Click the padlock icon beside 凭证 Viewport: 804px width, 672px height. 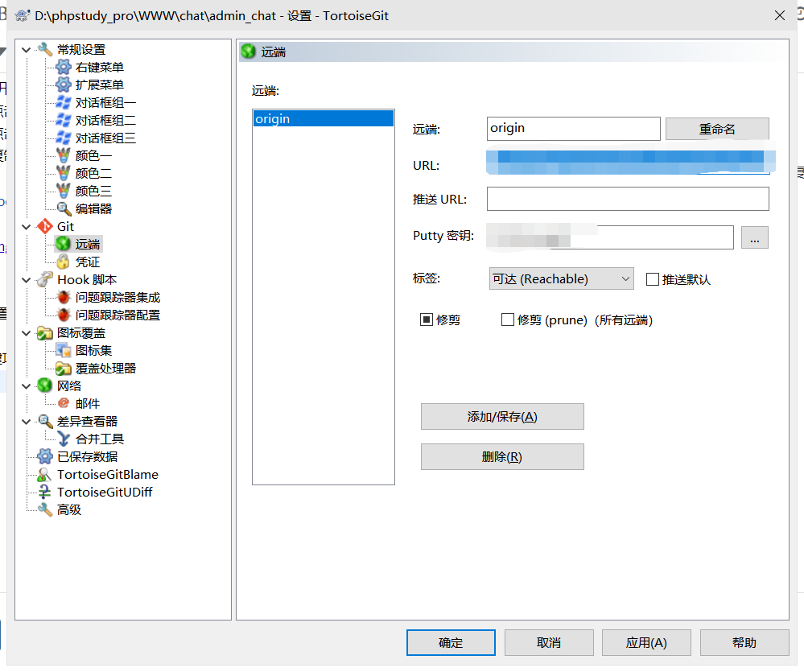pyautogui.click(x=63, y=262)
